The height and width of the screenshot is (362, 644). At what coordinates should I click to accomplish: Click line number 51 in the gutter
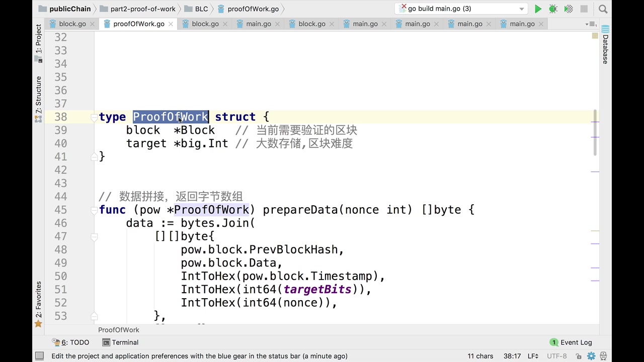(x=61, y=290)
